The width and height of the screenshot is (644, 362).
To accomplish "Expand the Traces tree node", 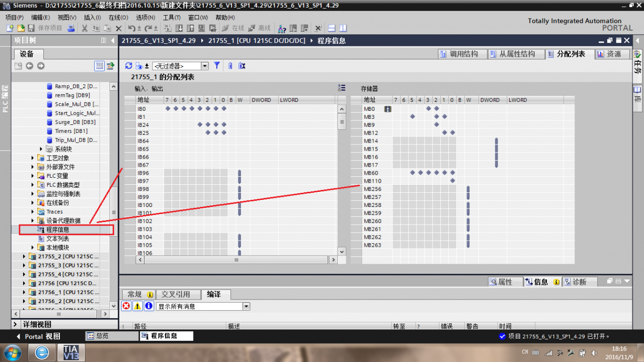I will (x=33, y=211).
